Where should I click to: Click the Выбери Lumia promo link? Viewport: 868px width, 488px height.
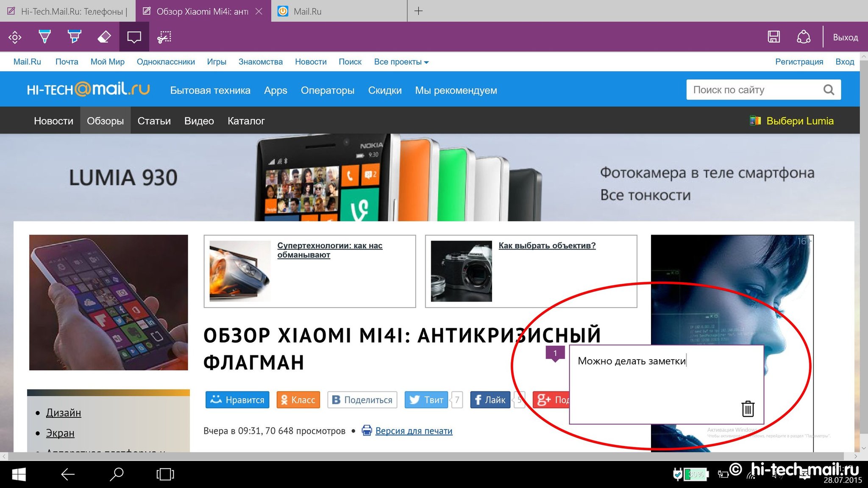pos(792,121)
